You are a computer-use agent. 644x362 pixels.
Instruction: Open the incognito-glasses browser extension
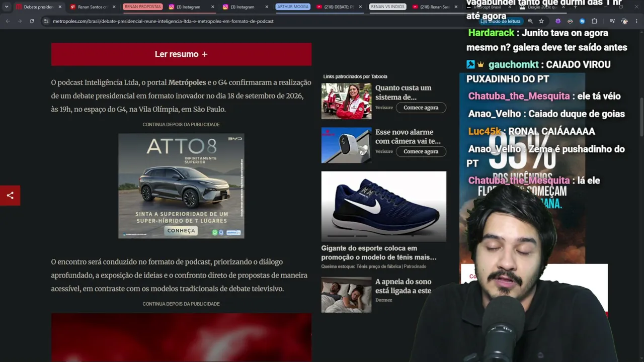[570, 21]
